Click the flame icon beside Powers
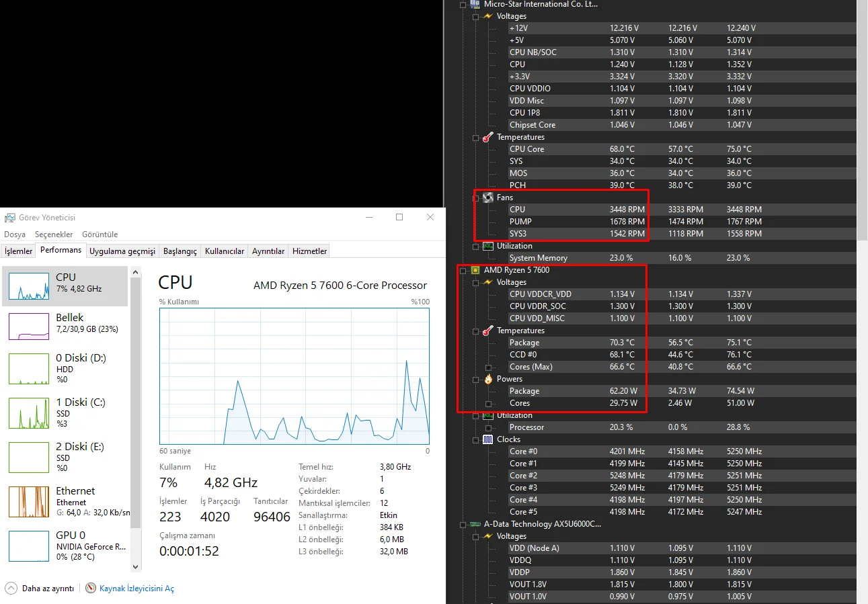868x604 pixels. [488, 379]
